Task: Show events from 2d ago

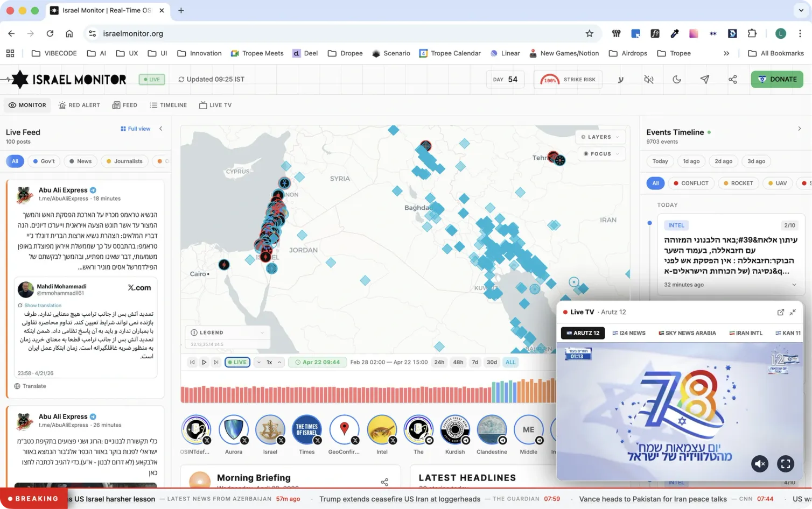Action: pos(724,161)
